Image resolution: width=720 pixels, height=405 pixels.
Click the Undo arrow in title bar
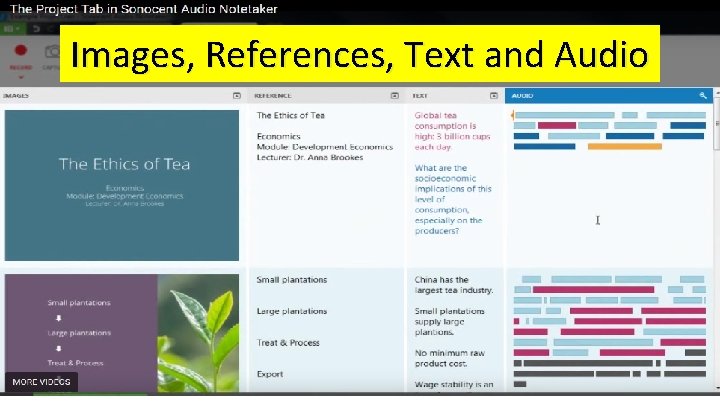coord(36,29)
